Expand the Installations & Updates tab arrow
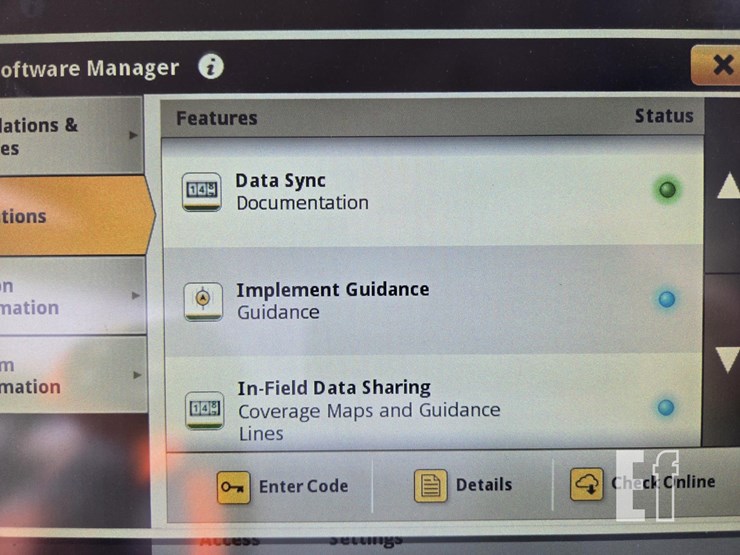 (x=134, y=135)
